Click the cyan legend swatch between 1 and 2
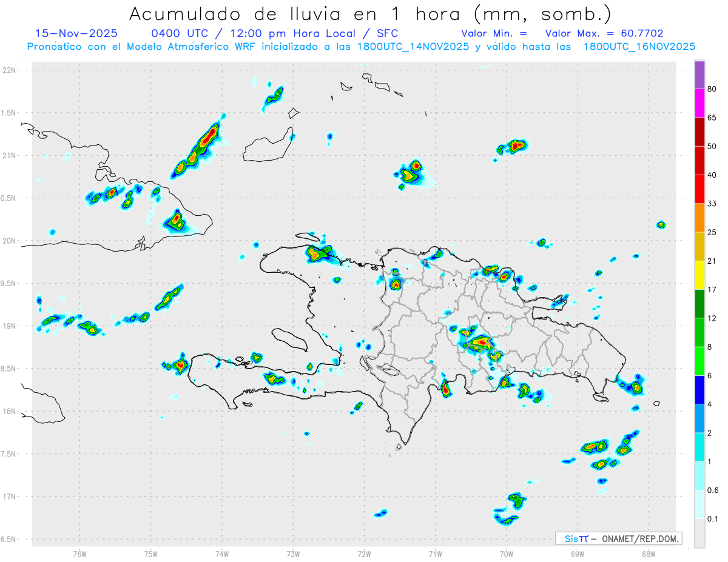Image resolution: width=728 pixels, height=562 pixels. coord(699,447)
